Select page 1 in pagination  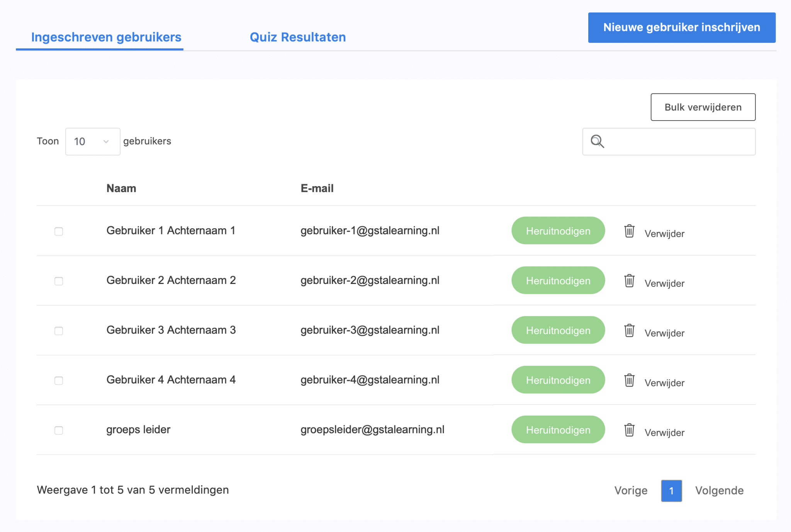pyautogui.click(x=671, y=491)
